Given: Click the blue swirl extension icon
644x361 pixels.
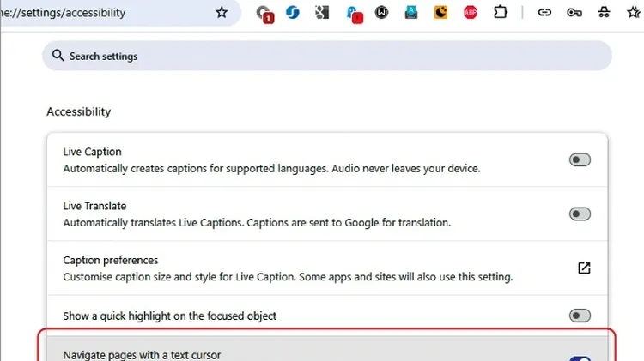Looking at the screenshot, I should 292,13.
